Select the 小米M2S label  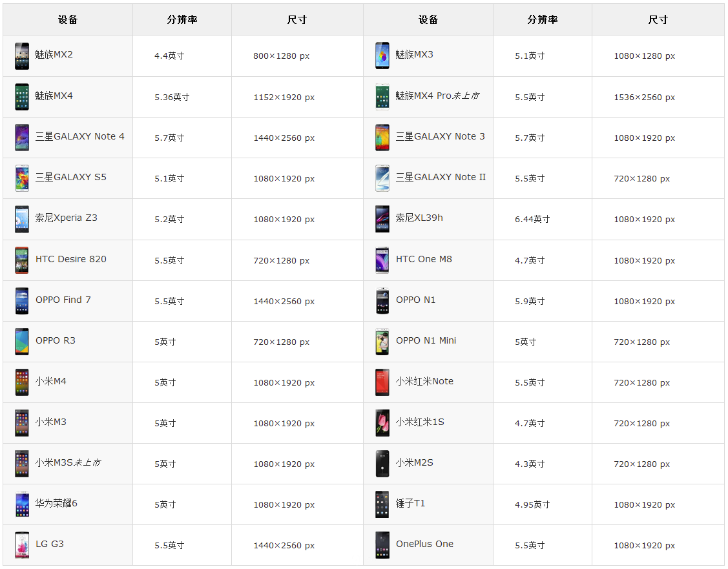pyautogui.click(x=414, y=462)
